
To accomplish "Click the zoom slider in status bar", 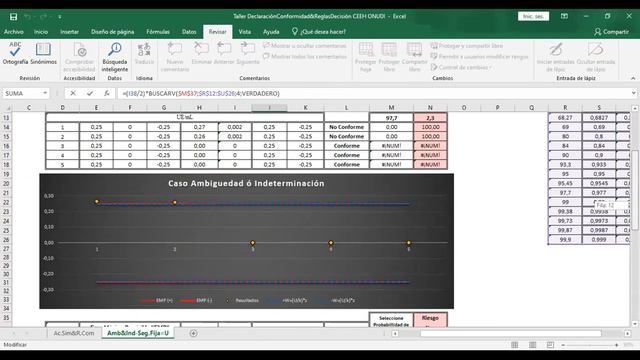I will click(x=590, y=345).
